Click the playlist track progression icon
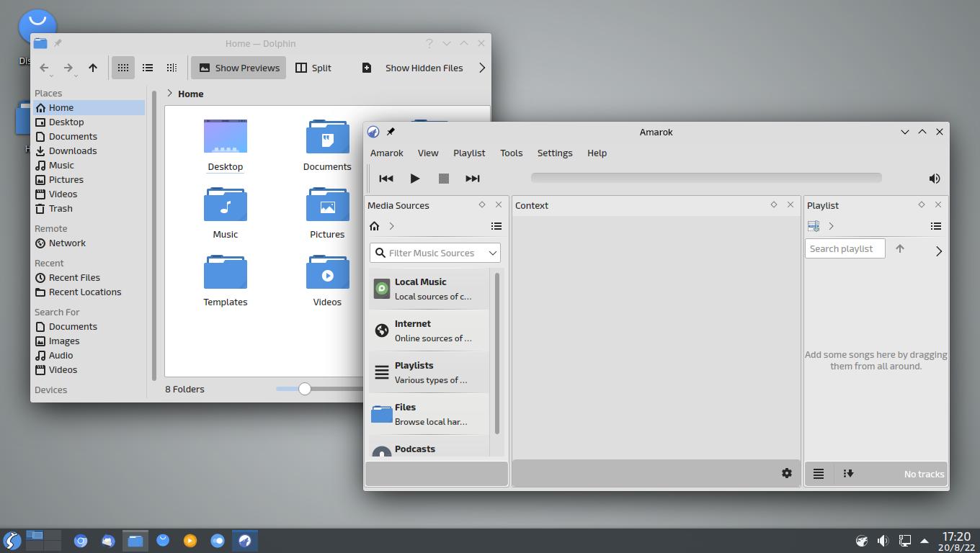The height and width of the screenshot is (553, 980). click(848, 474)
